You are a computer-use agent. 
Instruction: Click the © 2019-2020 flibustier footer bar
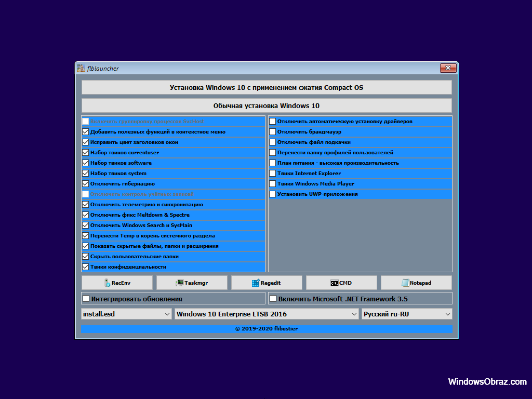pos(267,329)
